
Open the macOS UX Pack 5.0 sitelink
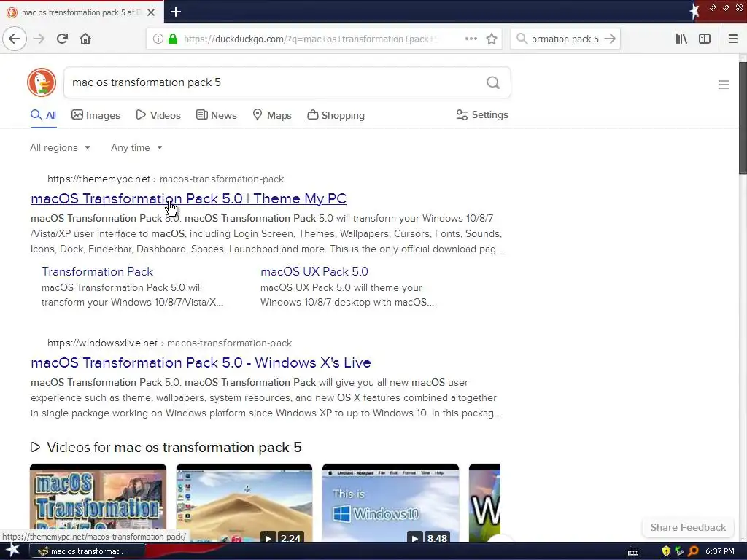coord(314,271)
